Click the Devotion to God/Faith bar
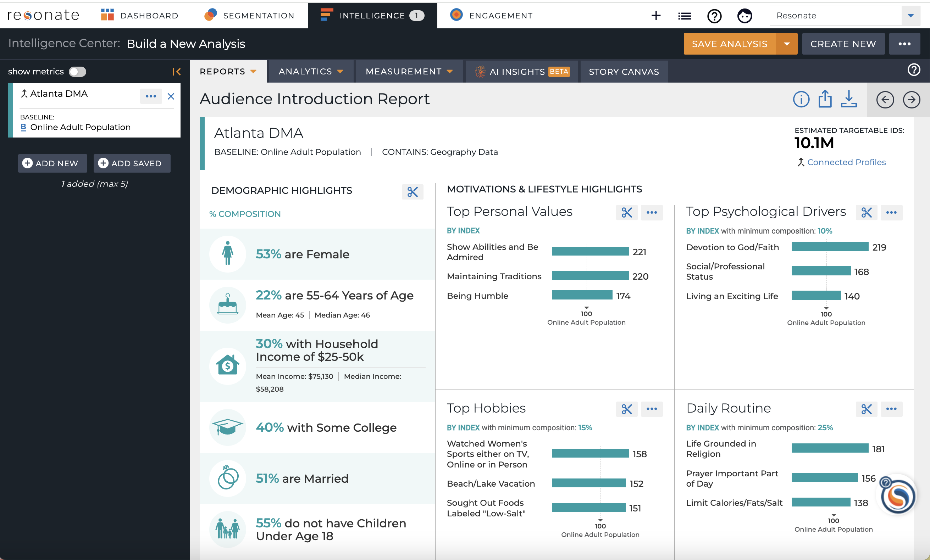The image size is (930, 560). point(830,247)
